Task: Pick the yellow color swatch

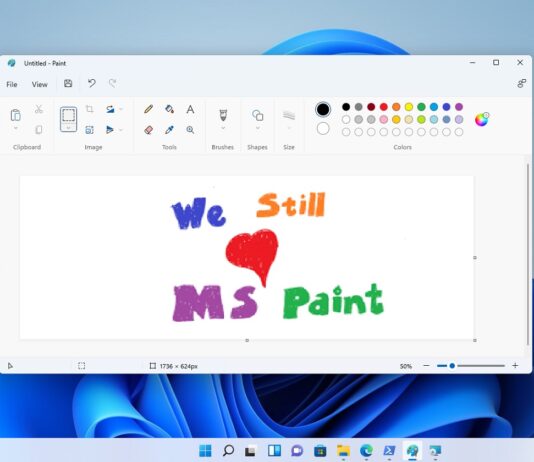Action: pos(409,107)
